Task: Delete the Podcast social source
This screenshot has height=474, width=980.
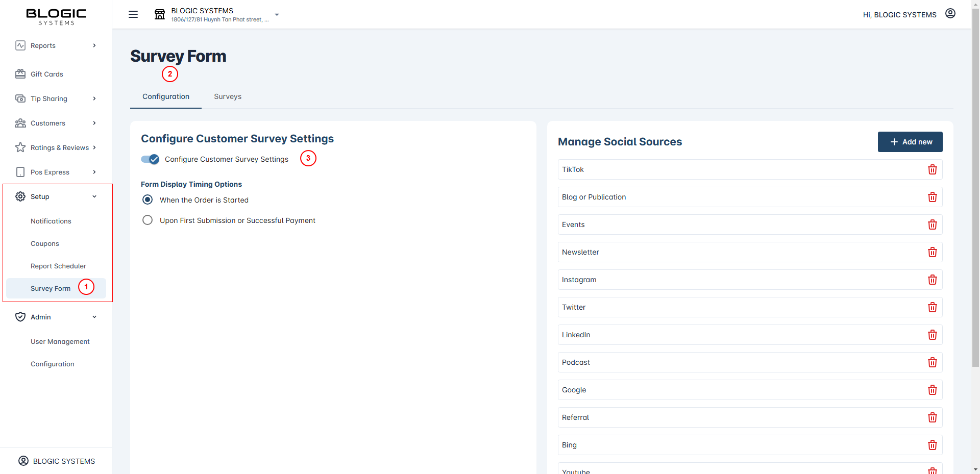Action: point(933,362)
